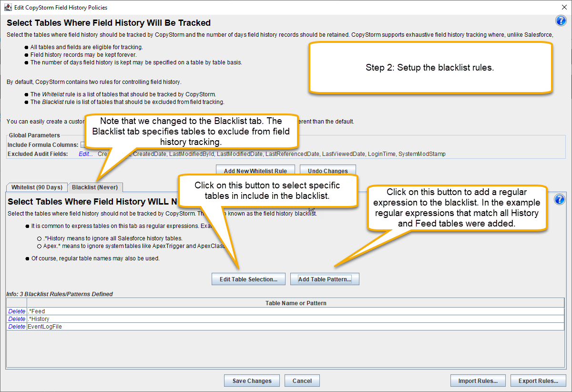This screenshot has width=572, height=392.
Task: Click the Import Rules button
Action: (x=478, y=381)
